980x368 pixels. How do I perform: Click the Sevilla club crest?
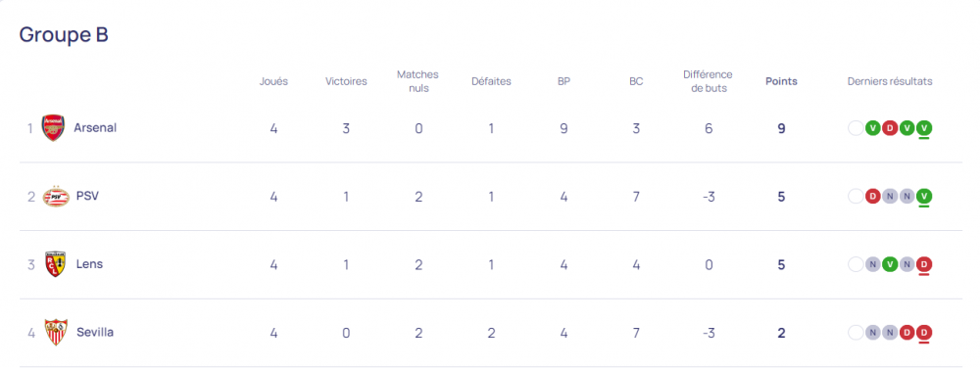(x=56, y=333)
